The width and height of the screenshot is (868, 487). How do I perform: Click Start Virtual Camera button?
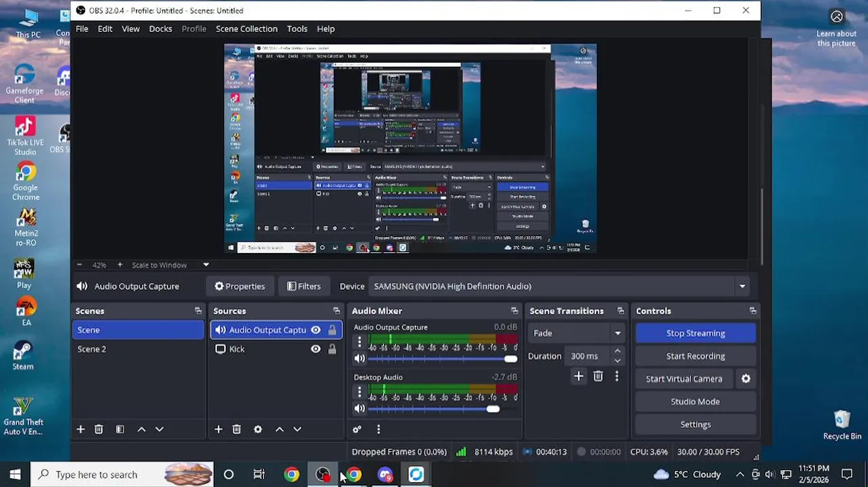pyautogui.click(x=684, y=379)
